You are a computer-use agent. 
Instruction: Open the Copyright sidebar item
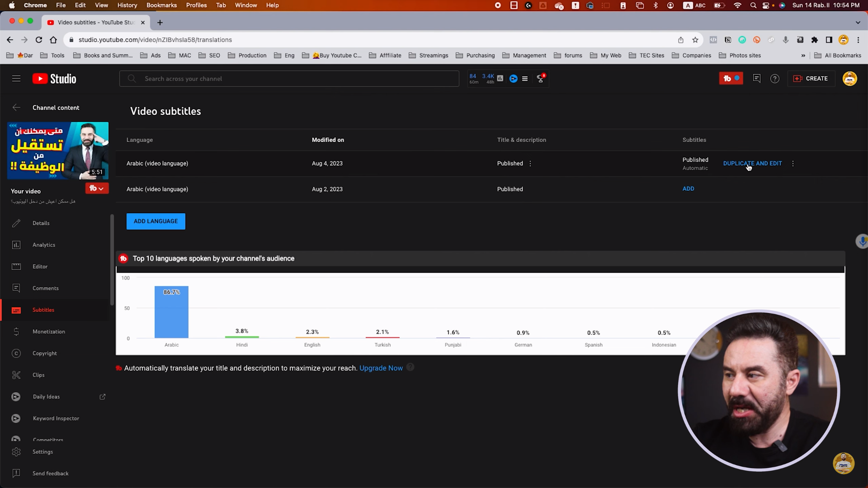[44, 353]
